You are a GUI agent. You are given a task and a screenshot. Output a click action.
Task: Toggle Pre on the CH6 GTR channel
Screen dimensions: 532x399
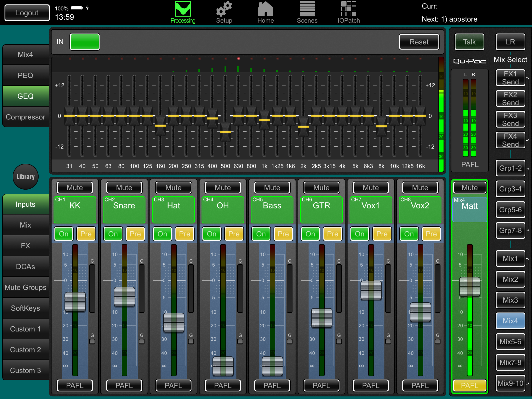point(332,234)
